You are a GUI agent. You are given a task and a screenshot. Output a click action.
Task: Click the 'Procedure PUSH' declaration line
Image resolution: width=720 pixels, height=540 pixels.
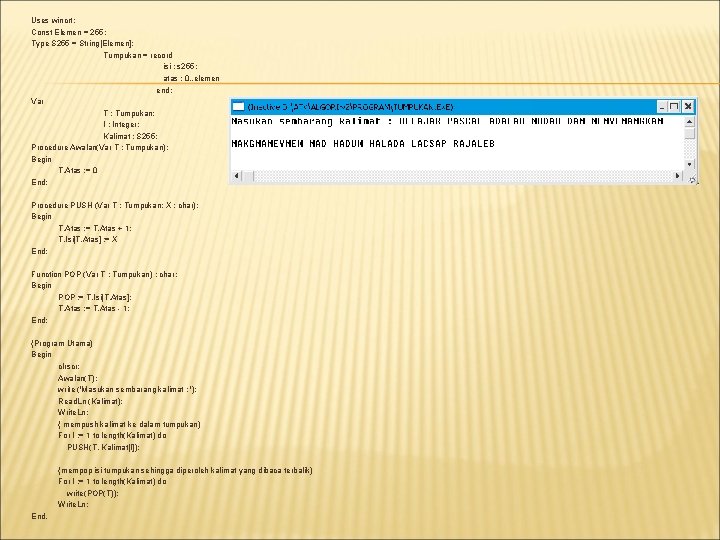click(115, 205)
